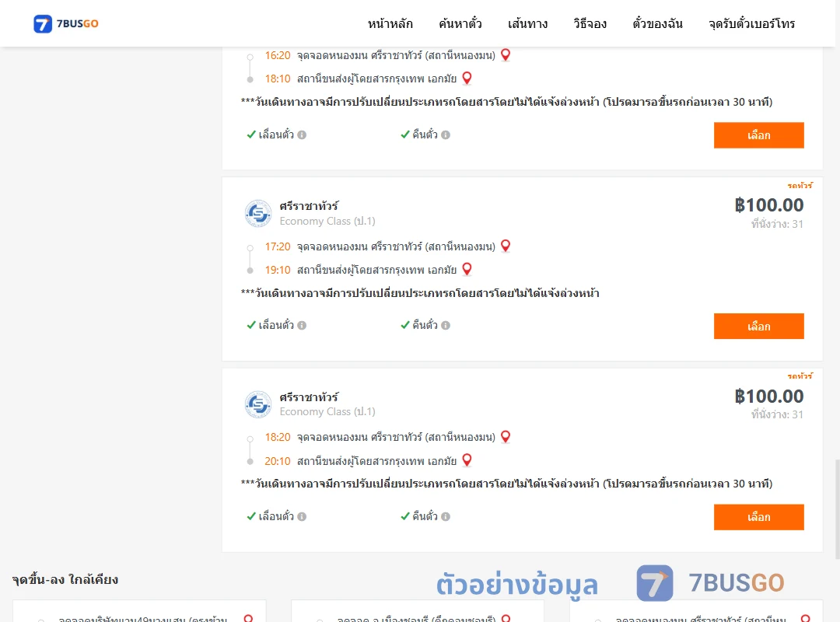Viewport: 840px width, 622px height.
Task: Click ศรีราชาทัวร์ operator logo on 17:20 trip
Action: 258,214
